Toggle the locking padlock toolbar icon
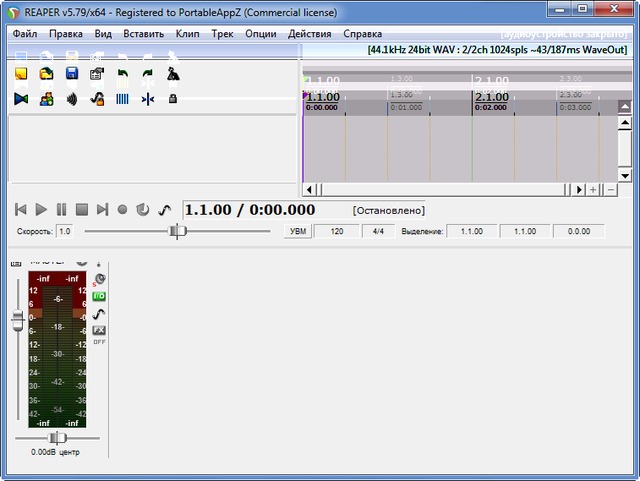640x481 pixels. pos(173,99)
